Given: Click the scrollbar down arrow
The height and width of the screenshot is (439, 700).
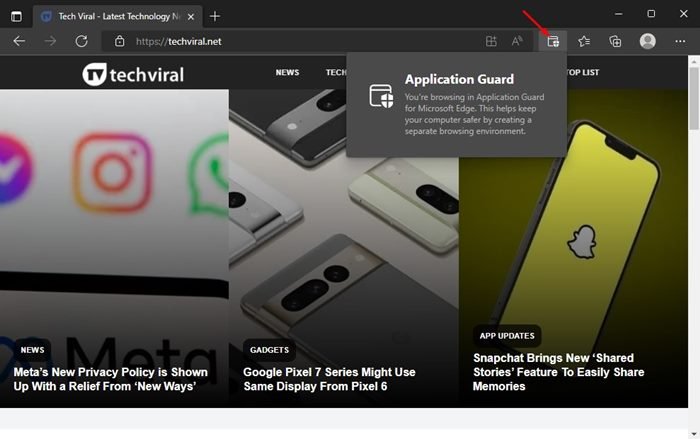Looking at the screenshot, I should (x=693, y=434).
